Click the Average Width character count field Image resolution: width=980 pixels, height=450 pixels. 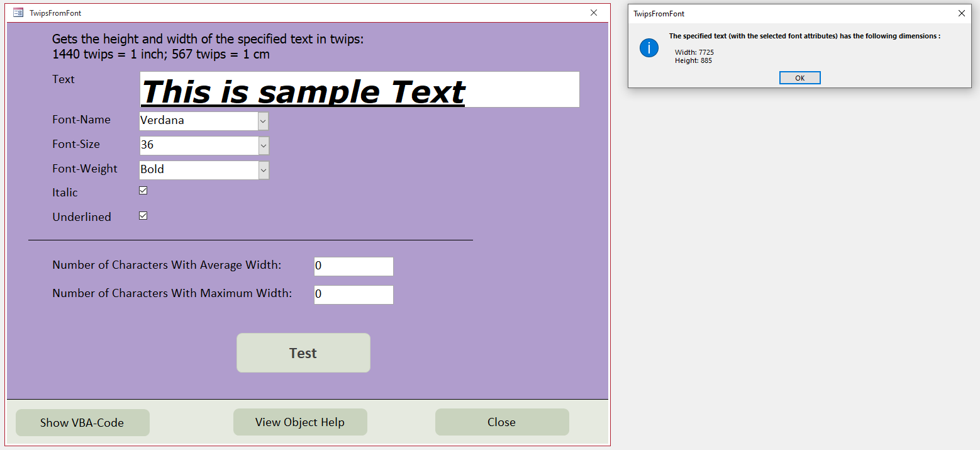coord(354,266)
